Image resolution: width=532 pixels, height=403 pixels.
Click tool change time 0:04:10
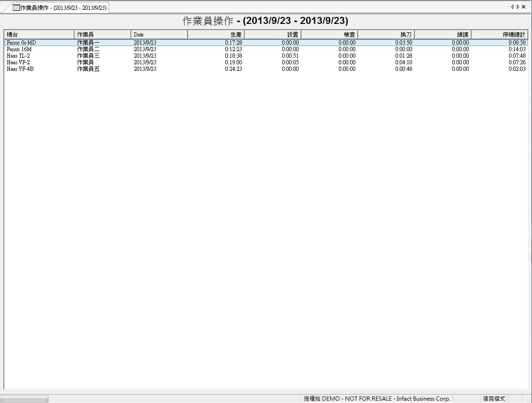click(404, 62)
